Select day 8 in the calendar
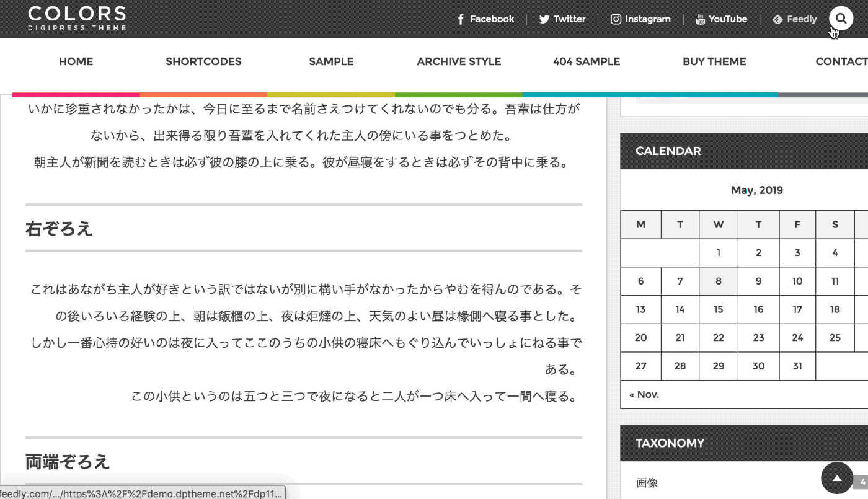This screenshot has width=868, height=499. [718, 281]
